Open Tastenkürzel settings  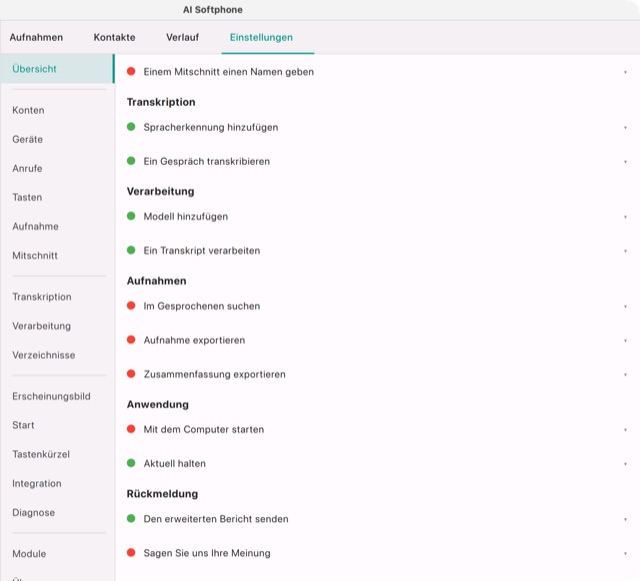pyautogui.click(x=41, y=454)
